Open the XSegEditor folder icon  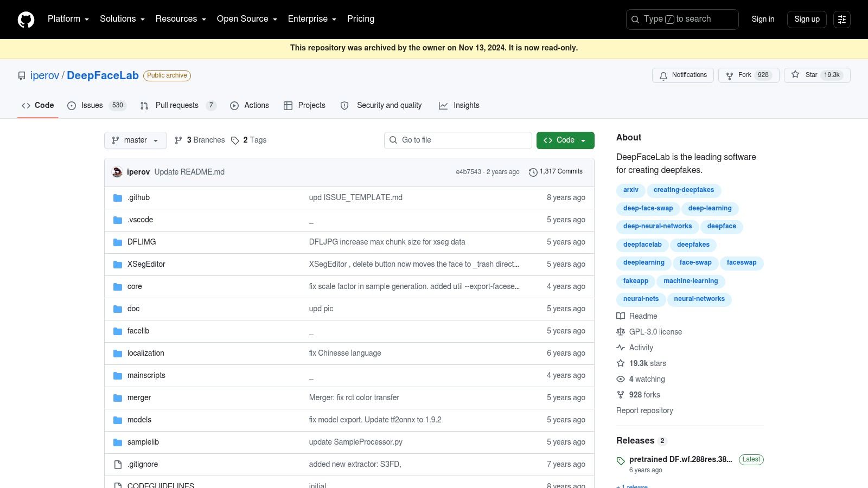click(x=118, y=265)
